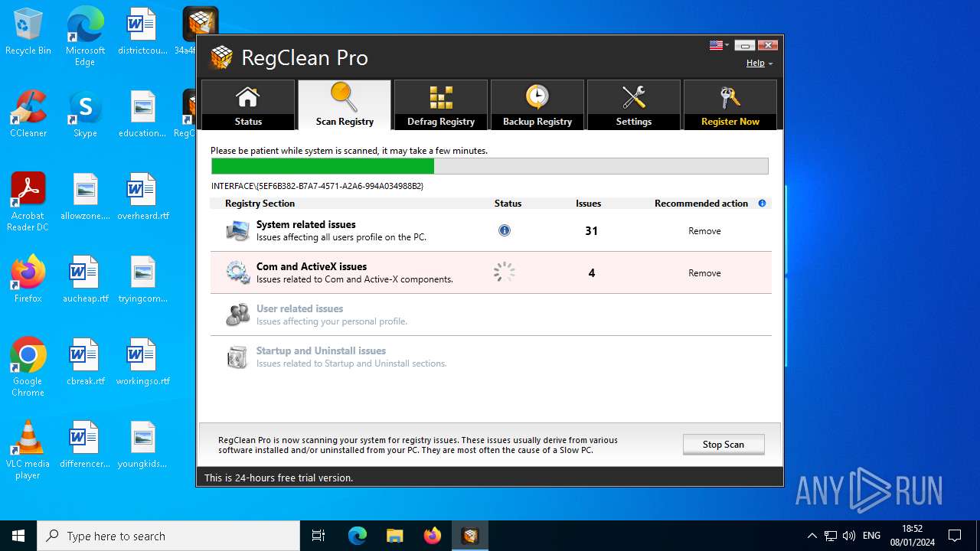Click the RegClean Pro cube logo

pos(221,57)
